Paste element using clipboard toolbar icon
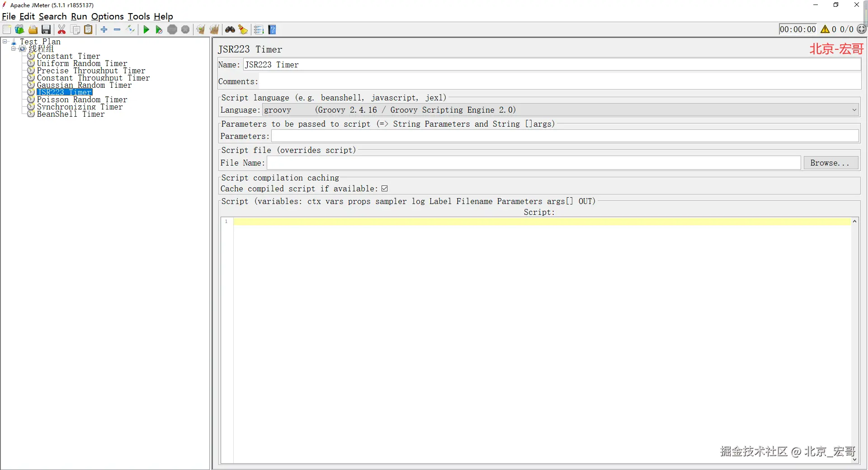The image size is (868, 470). pos(89,30)
